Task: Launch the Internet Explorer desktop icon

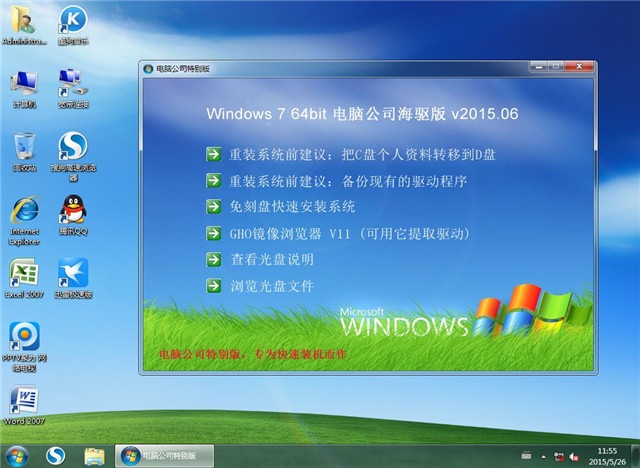Action: [x=24, y=220]
